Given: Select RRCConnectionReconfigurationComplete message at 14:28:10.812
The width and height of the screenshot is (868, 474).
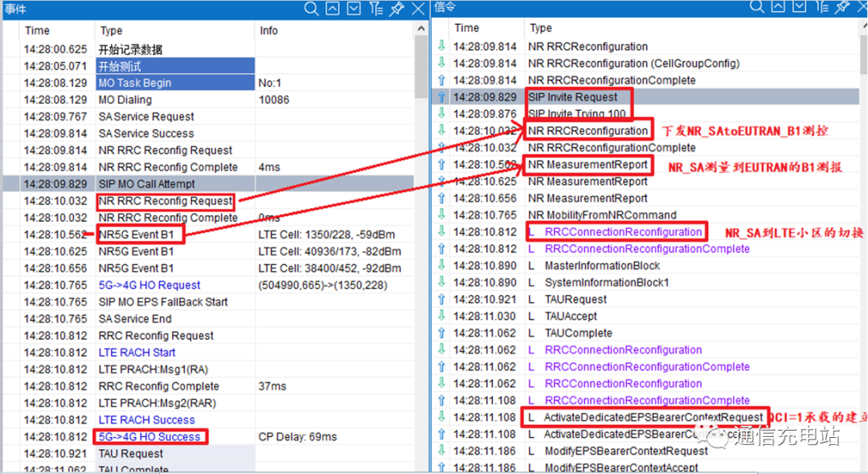Looking at the screenshot, I should tap(647, 249).
